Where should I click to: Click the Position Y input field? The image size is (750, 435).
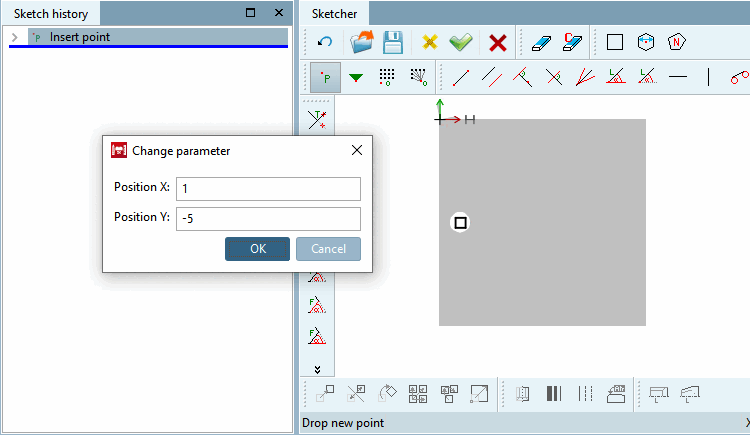point(268,219)
